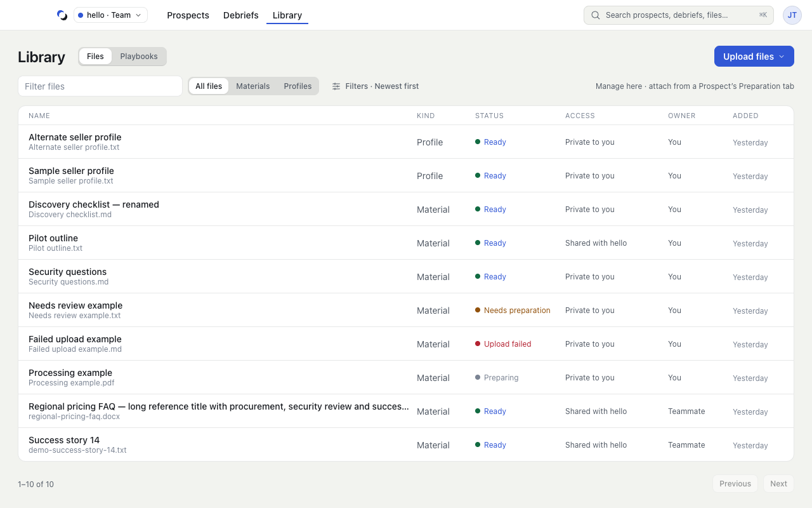Click the ACCESS column header
812x508 pixels.
click(580, 116)
